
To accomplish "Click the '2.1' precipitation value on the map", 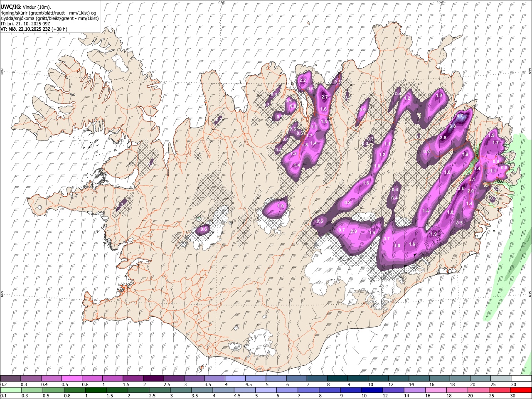I will 472,180.
